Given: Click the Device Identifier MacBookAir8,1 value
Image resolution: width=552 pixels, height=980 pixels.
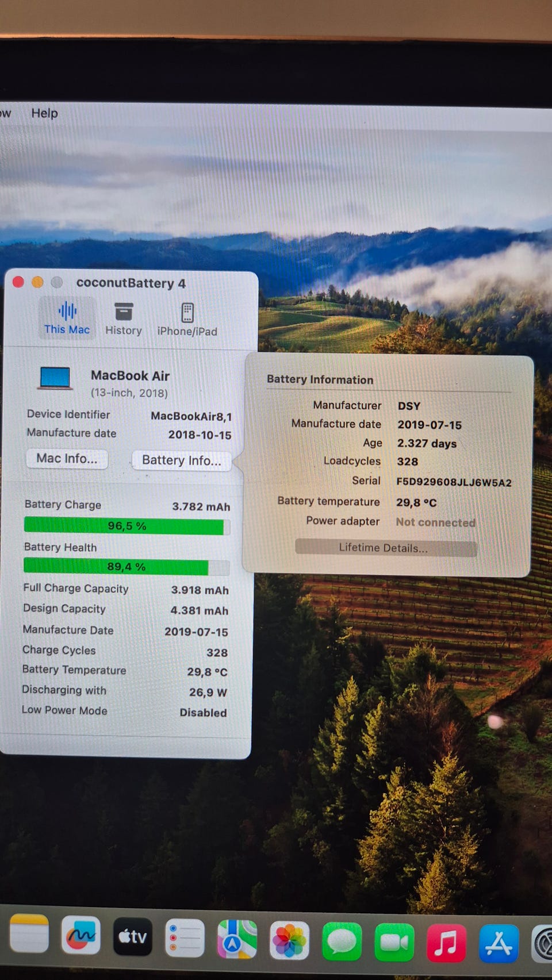Looking at the screenshot, I should coord(191,416).
